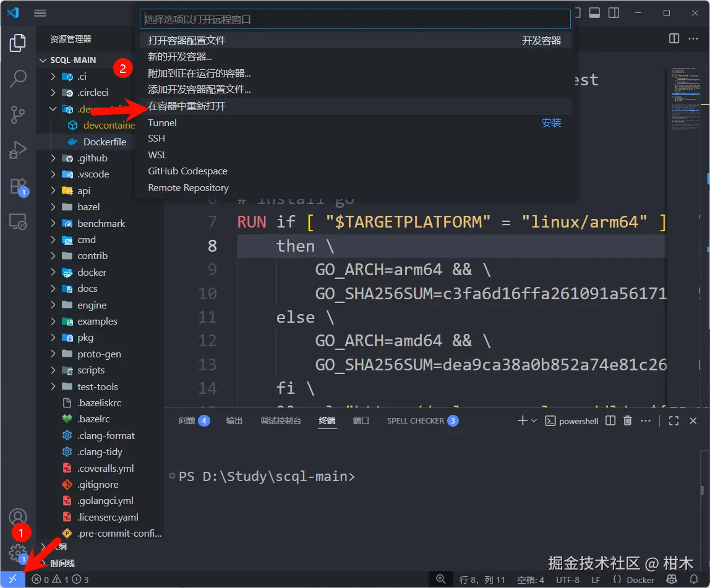Close the terminal panel
Viewport: 710px width, 588px height.
point(693,420)
